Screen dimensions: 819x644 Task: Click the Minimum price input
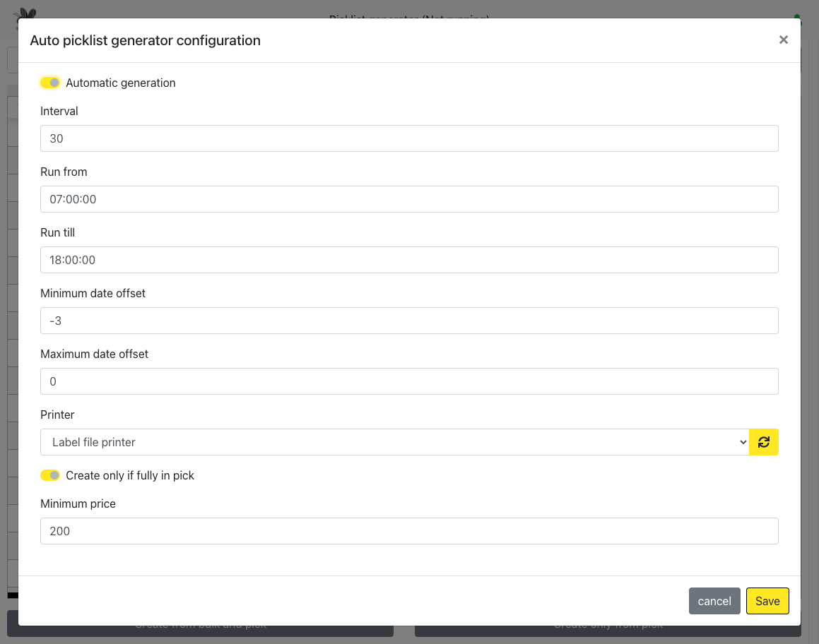click(x=409, y=531)
